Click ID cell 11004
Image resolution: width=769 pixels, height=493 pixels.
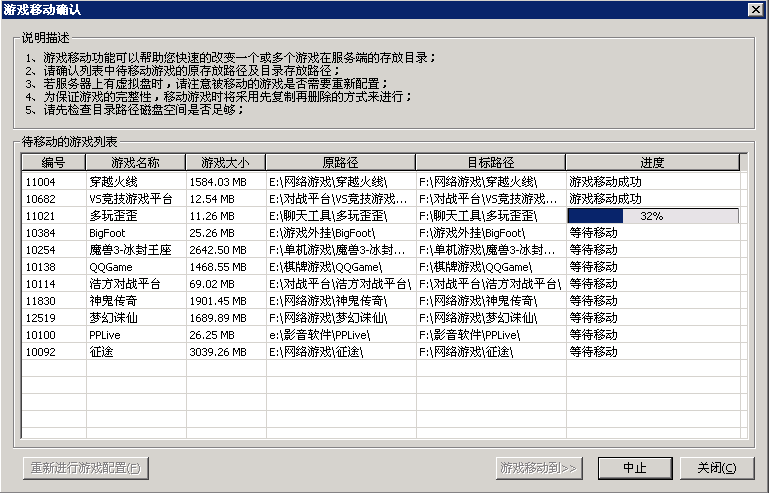click(41, 182)
